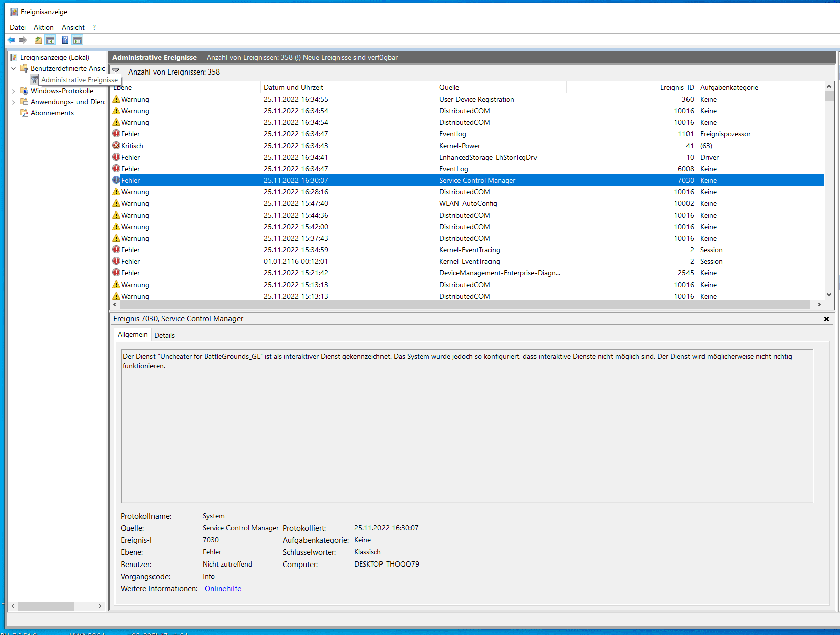Click the error icon of Eventlog 1101 row
This screenshot has height=635, width=840.
tap(116, 134)
